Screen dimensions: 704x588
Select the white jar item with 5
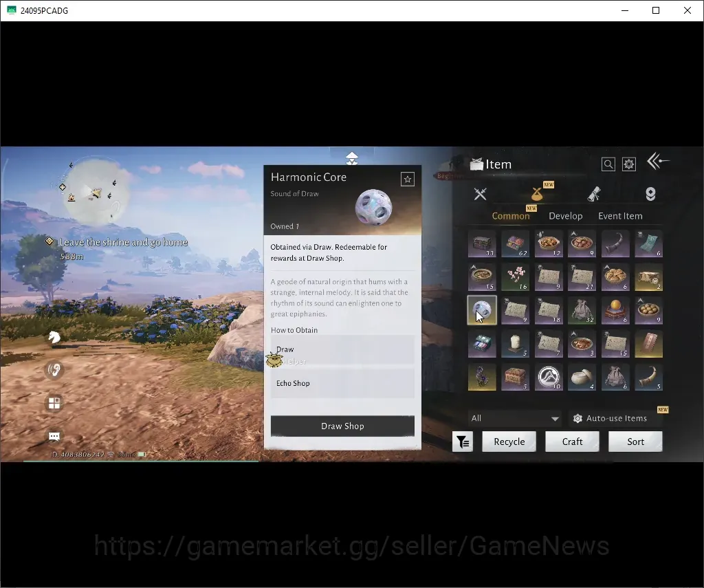click(516, 344)
